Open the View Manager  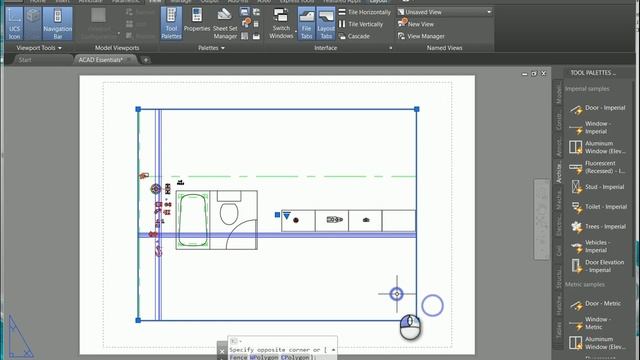(x=421, y=36)
